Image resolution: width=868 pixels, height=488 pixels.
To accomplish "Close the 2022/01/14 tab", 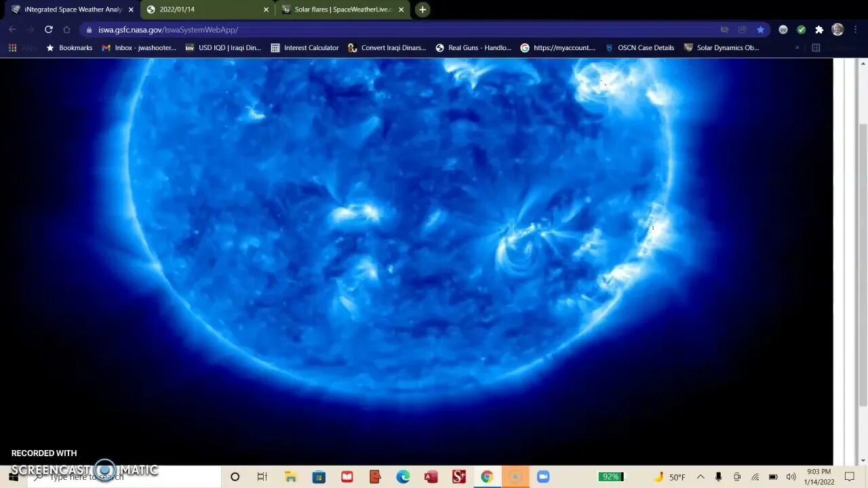I will 266,9.
